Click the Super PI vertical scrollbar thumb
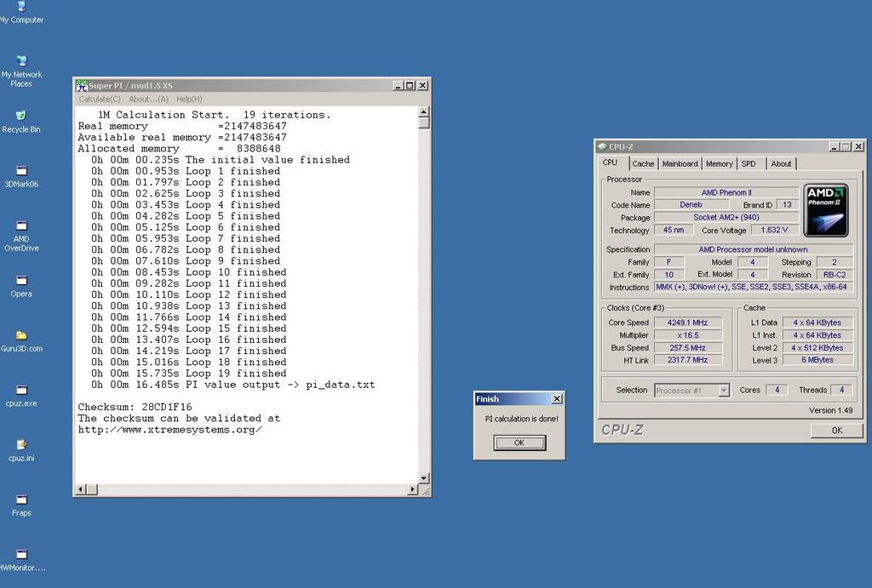The width and height of the screenshot is (872, 588). click(424, 123)
